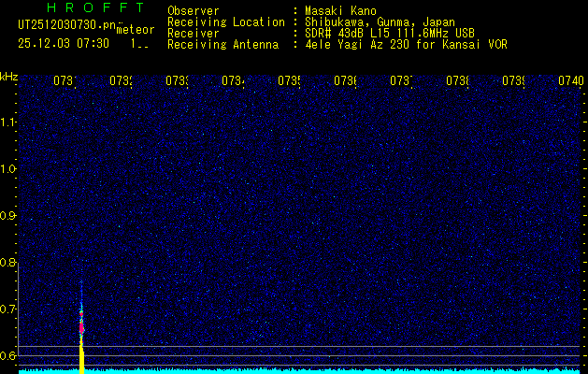Click the 4ele Yagi antenna description
588x374 pixels.
pos(406,44)
